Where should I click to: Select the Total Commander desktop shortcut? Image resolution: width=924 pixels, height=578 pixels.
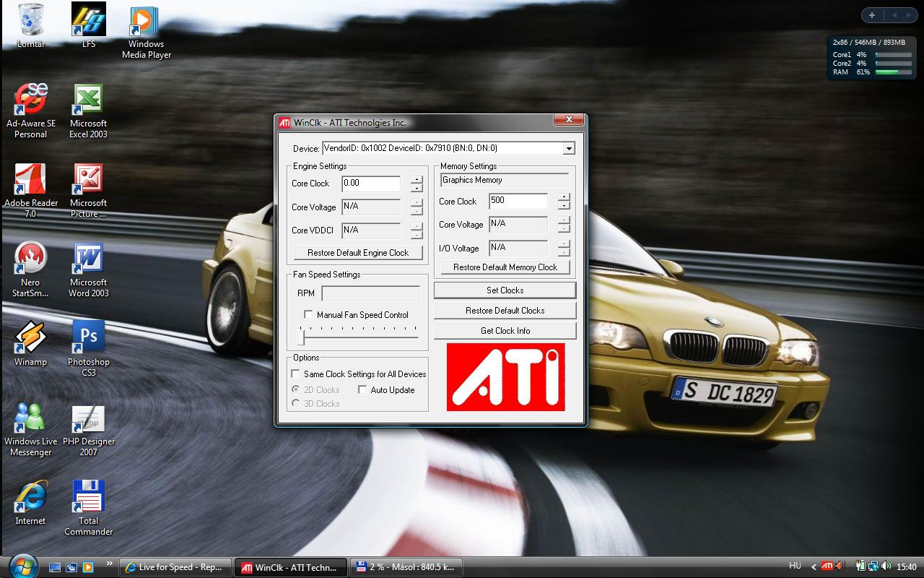[89, 508]
